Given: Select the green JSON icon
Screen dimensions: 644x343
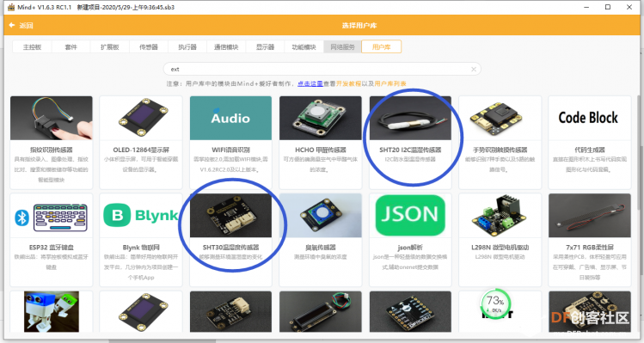Looking at the screenshot, I should pos(410,216).
